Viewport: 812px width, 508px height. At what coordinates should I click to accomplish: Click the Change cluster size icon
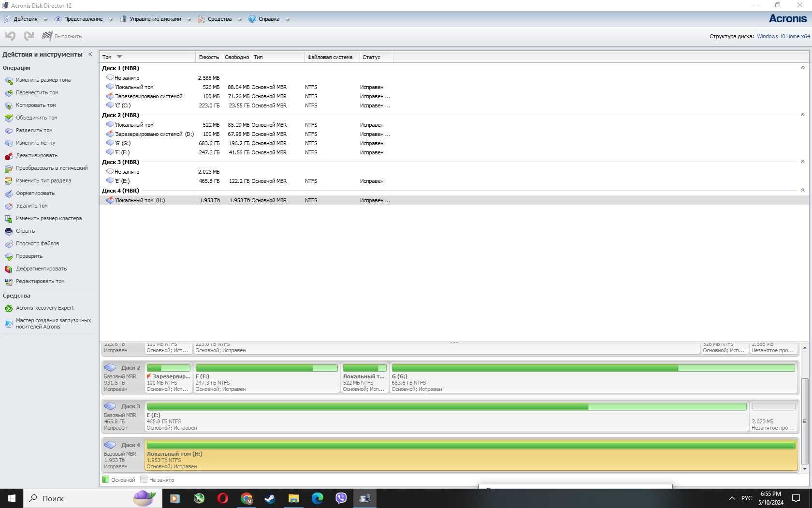[8, 219]
